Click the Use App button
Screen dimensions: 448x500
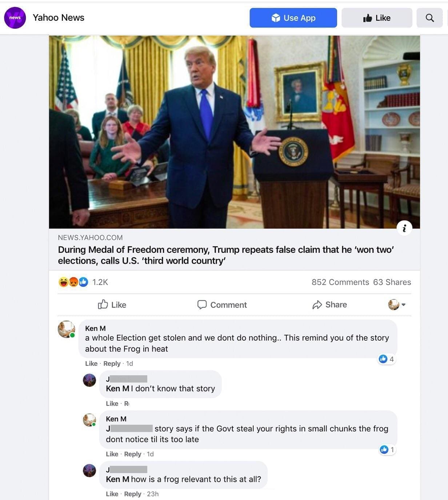point(293,18)
